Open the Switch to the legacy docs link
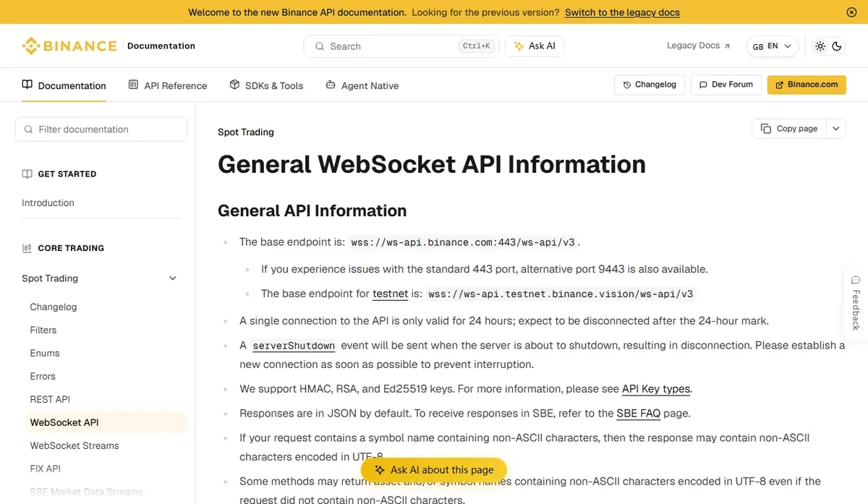 [622, 12]
